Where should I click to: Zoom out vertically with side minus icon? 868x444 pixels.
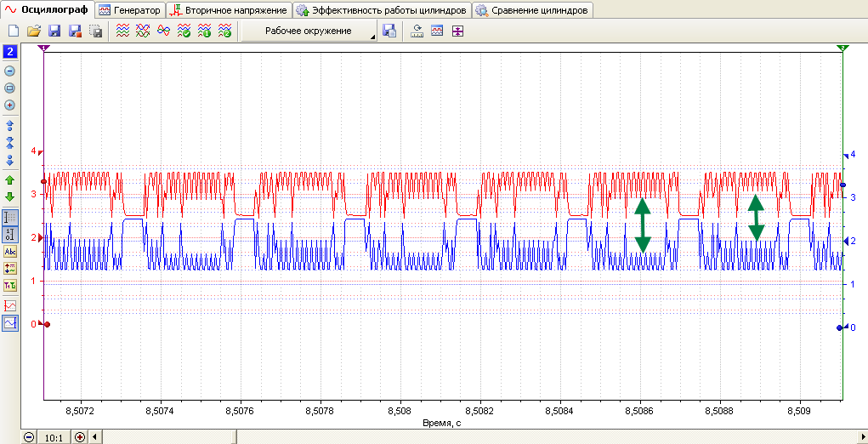coord(10,71)
